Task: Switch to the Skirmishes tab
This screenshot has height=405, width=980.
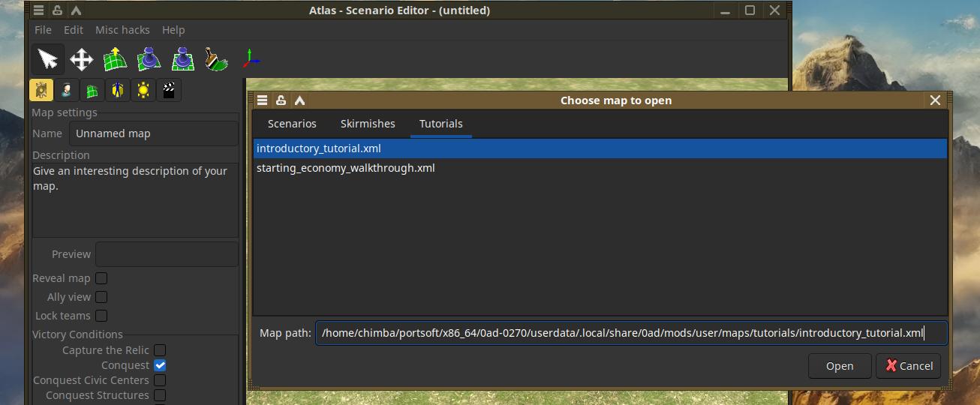Action: (x=368, y=124)
